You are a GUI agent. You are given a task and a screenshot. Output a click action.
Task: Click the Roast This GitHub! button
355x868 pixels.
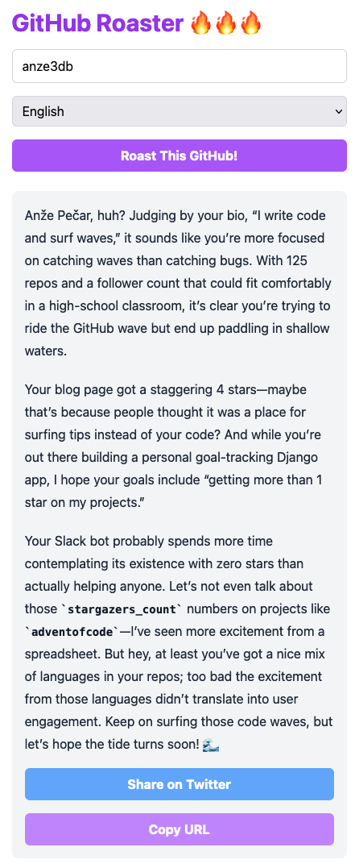pos(180,156)
